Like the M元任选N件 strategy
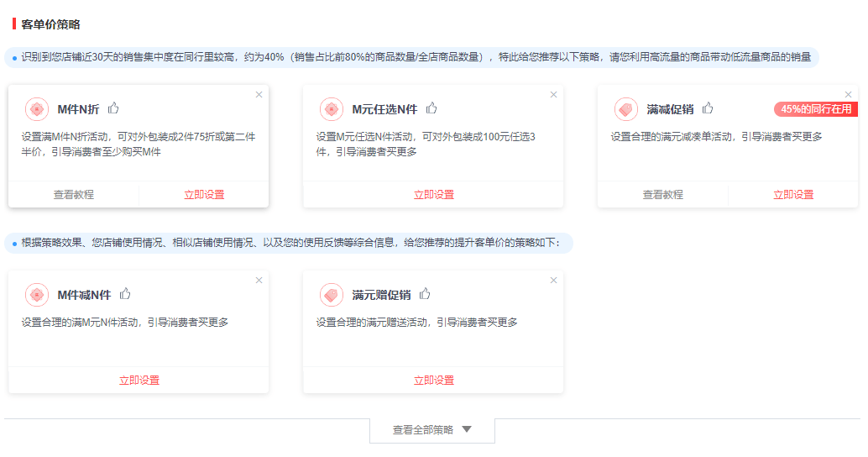868x457 pixels. 432,108
